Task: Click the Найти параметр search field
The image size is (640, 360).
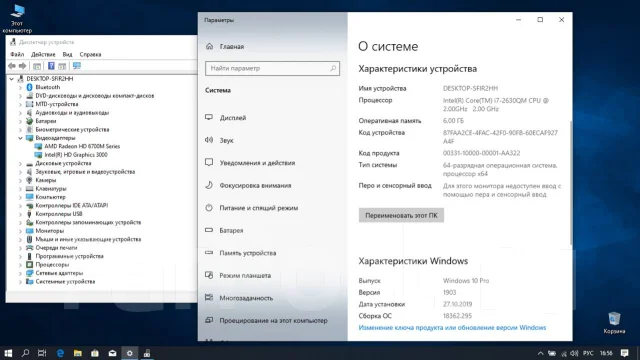Action: coord(272,68)
